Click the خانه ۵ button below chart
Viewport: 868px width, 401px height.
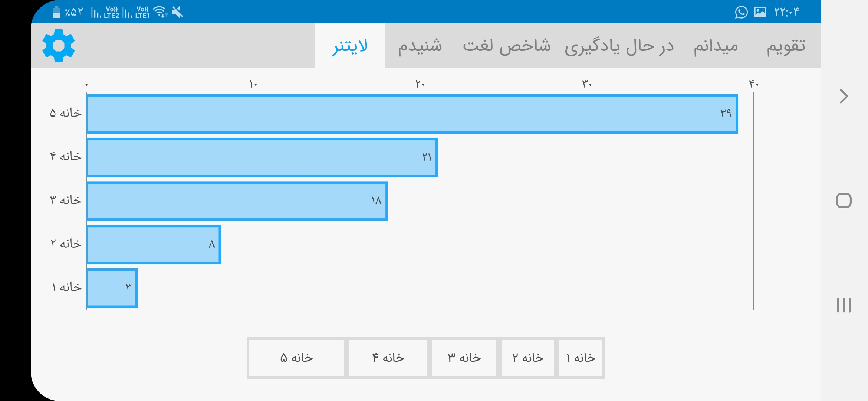point(296,358)
